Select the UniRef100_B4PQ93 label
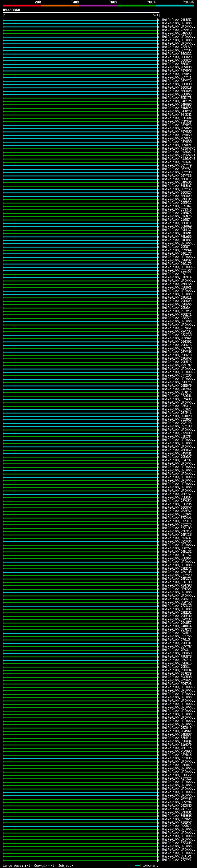The width and height of the screenshot is (197, 868). 177,104
